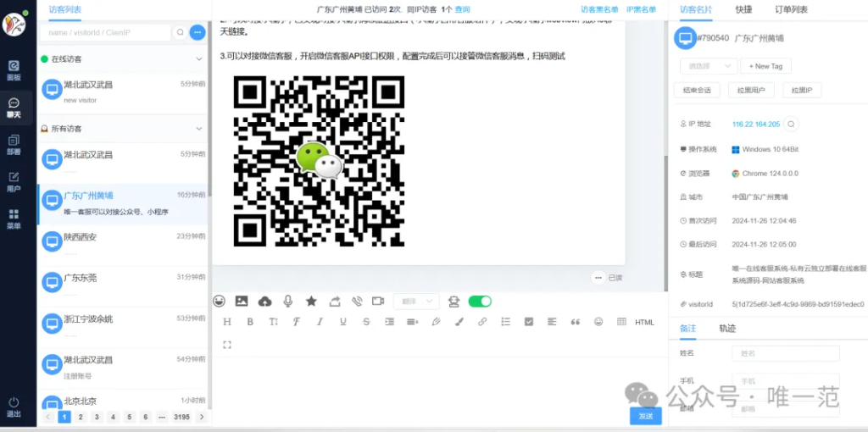Open 访客黑名单 visitor blacklist

pos(599,8)
